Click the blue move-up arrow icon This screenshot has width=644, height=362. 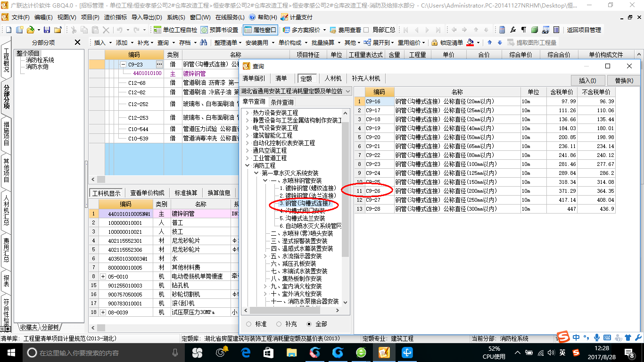pyautogui.click(x=489, y=42)
